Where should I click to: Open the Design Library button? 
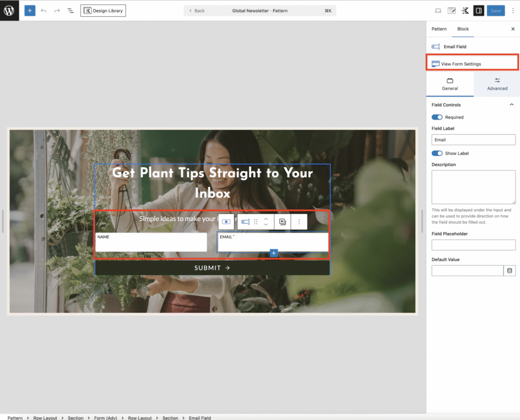(x=103, y=11)
